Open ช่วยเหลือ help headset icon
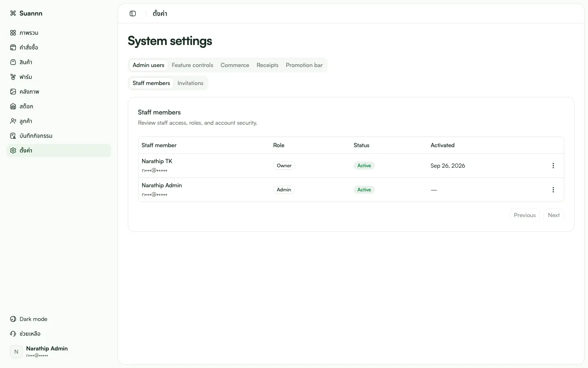 pyautogui.click(x=13, y=334)
